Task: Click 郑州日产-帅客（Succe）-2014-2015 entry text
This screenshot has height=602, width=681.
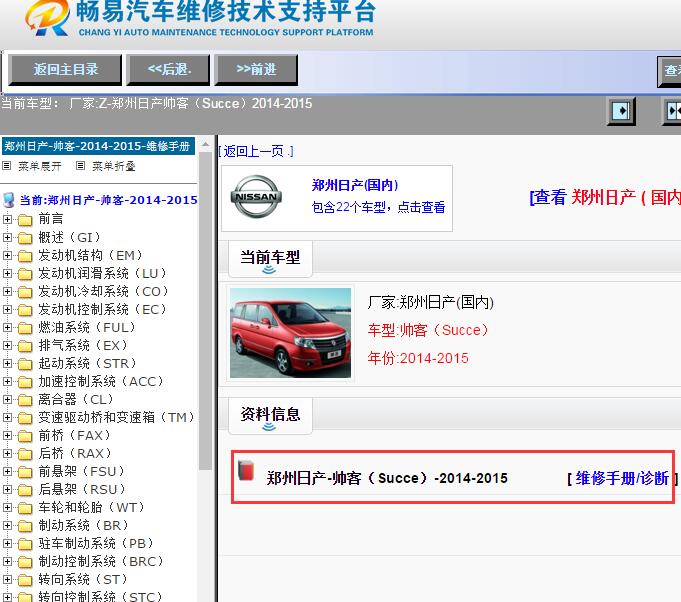Action: (387, 478)
